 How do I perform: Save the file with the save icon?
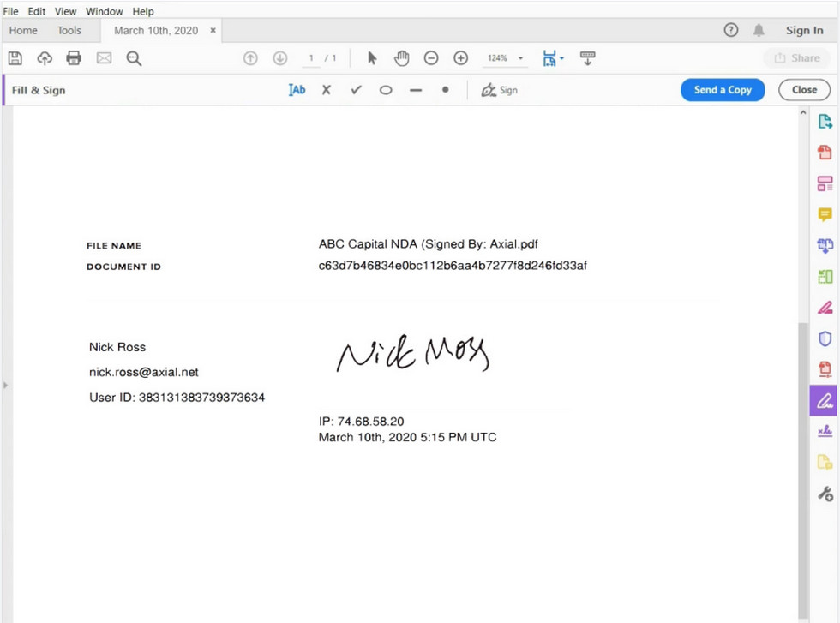point(15,57)
